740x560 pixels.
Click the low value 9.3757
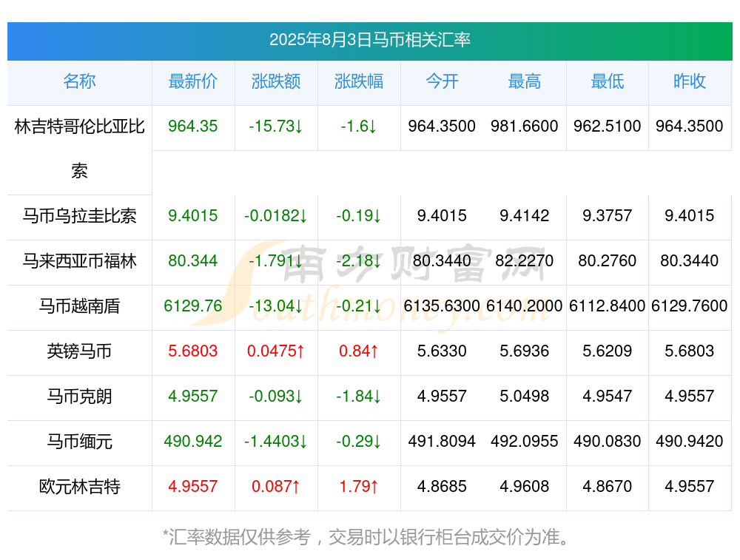click(x=608, y=216)
